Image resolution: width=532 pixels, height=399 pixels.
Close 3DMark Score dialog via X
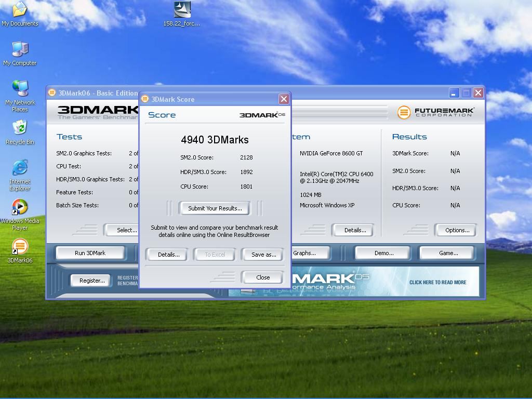284,99
